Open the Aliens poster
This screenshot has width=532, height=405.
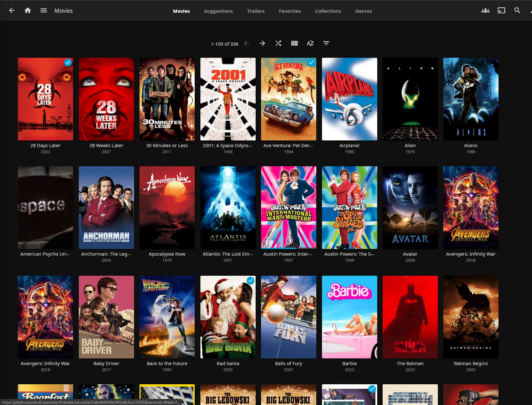pyautogui.click(x=471, y=99)
